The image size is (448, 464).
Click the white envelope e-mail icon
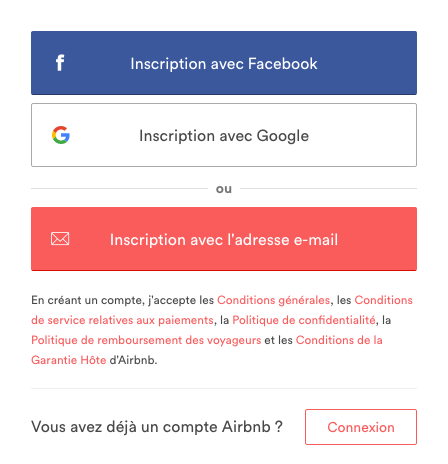pos(60,239)
